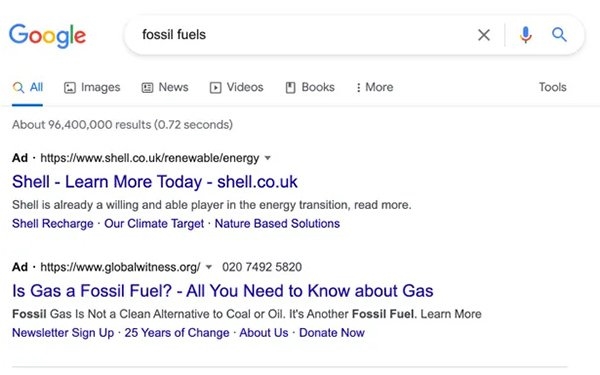This screenshot has height=375, width=600.
Task: Open dropdown arrow beside globalwitness.org URL
Action: pos(209,267)
